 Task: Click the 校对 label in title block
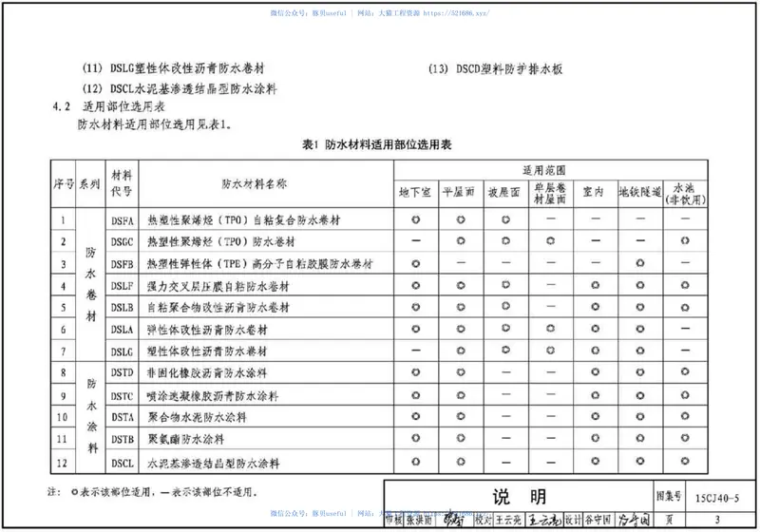[x=484, y=520]
